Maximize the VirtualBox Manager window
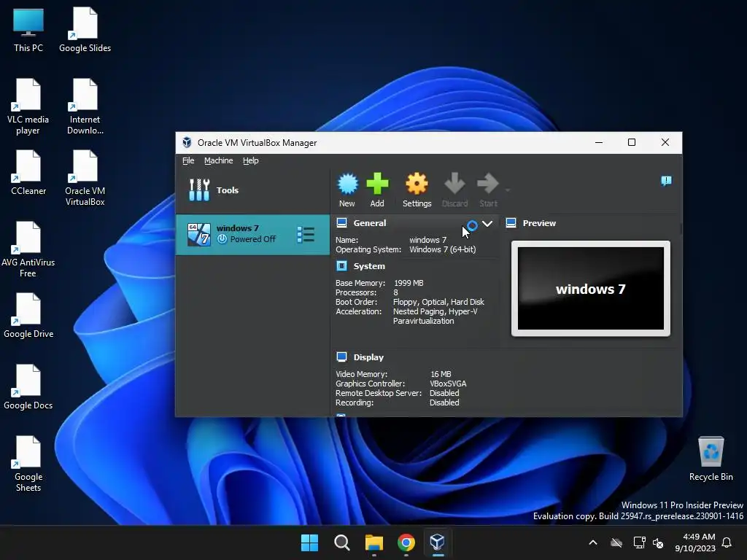Viewport: 747px width, 560px height. pos(632,142)
